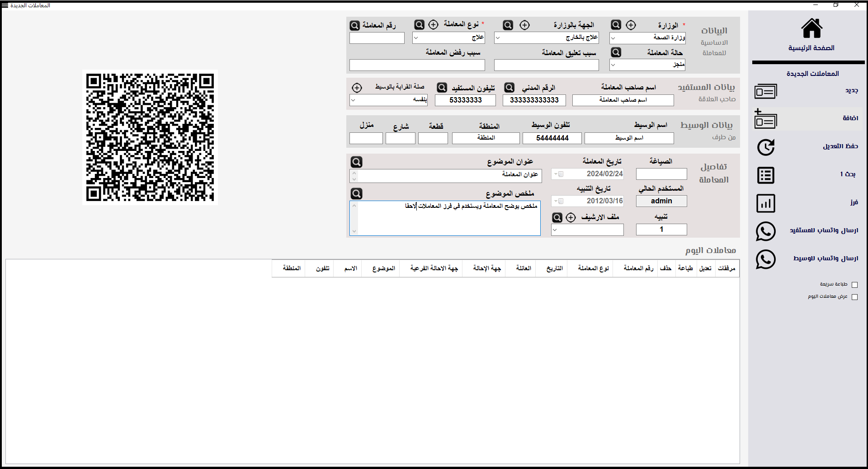The height and width of the screenshot is (469, 868).
Task: Click search icon next to الرقم المدني
Action: (509, 87)
